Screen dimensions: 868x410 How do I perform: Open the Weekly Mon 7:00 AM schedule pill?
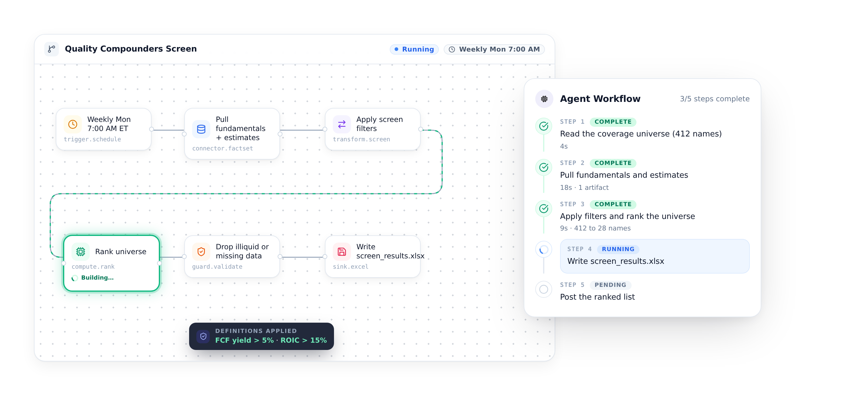(x=494, y=49)
